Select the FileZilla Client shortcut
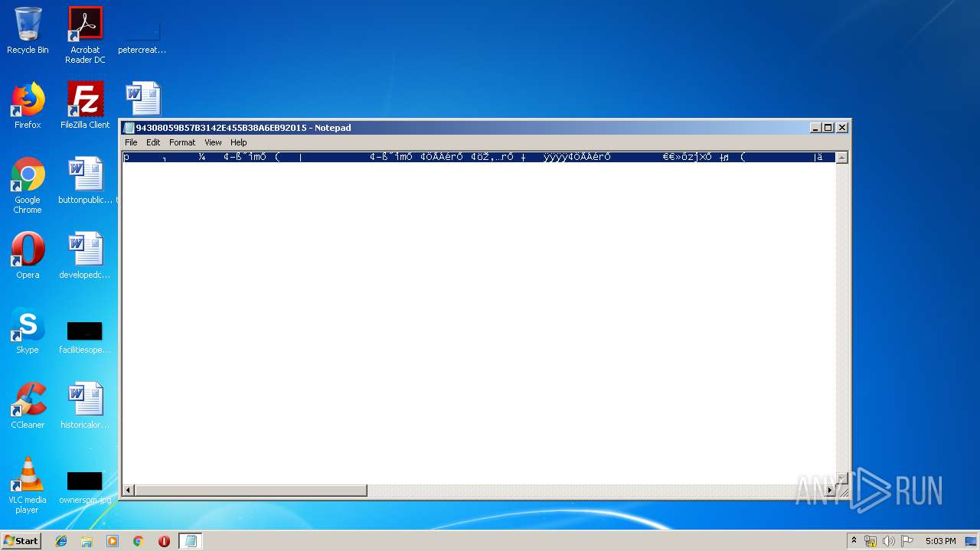Screen dimensions: 980x551 coord(85,106)
